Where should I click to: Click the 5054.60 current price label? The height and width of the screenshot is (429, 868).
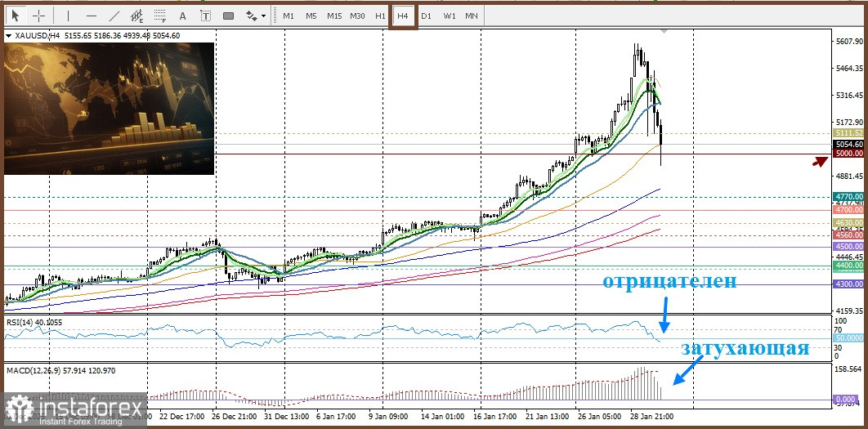(x=848, y=144)
